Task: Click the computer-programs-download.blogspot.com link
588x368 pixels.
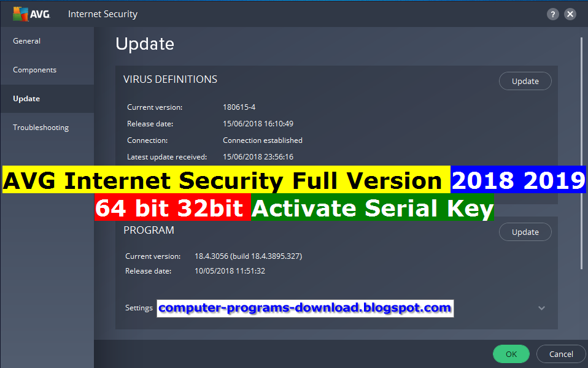Action: (x=305, y=308)
